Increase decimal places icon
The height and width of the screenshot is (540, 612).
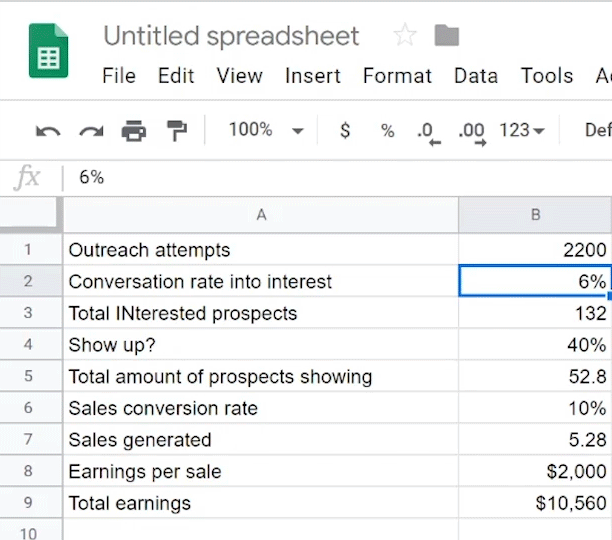(x=472, y=132)
